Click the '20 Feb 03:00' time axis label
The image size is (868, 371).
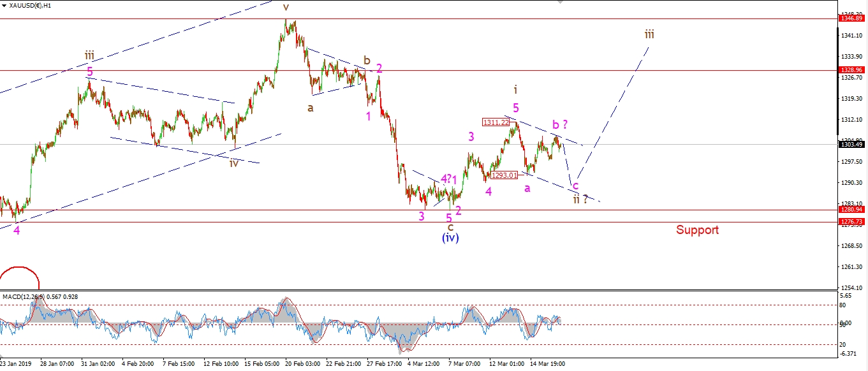303,364
